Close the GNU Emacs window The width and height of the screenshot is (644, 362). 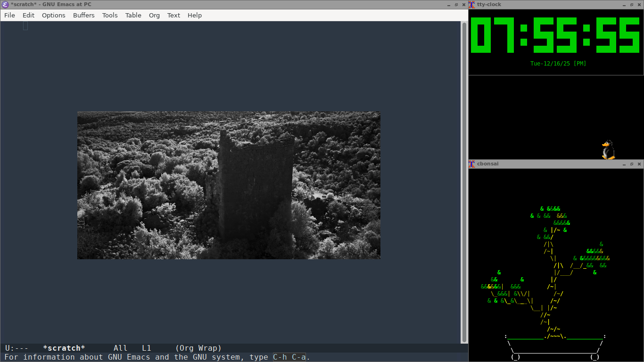click(463, 5)
